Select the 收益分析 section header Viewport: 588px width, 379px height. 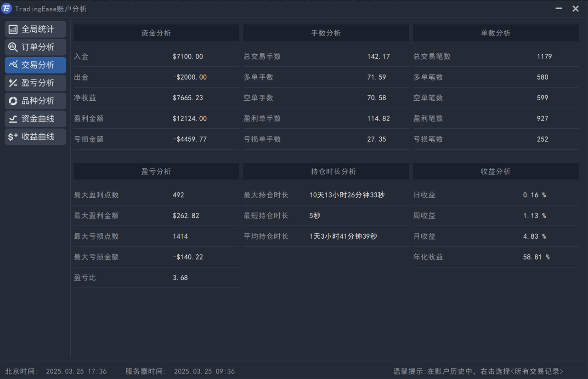pyautogui.click(x=496, y=172)
